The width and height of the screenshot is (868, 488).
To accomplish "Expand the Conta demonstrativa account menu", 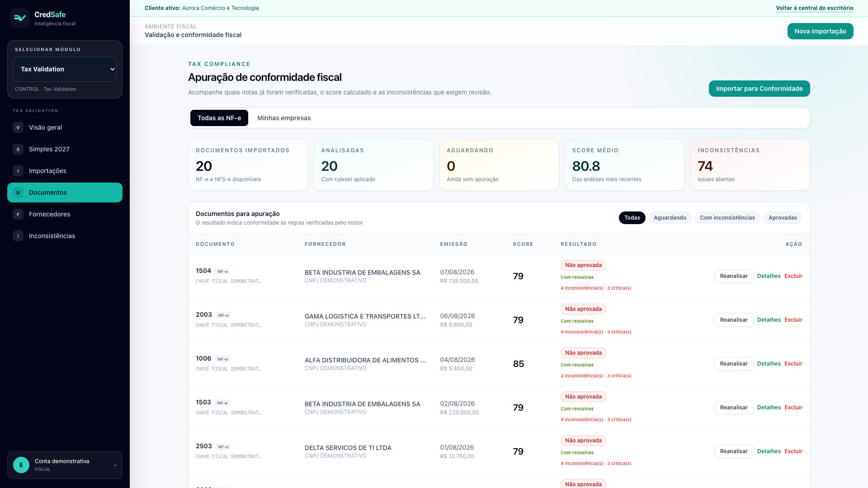I will point(65,465).
